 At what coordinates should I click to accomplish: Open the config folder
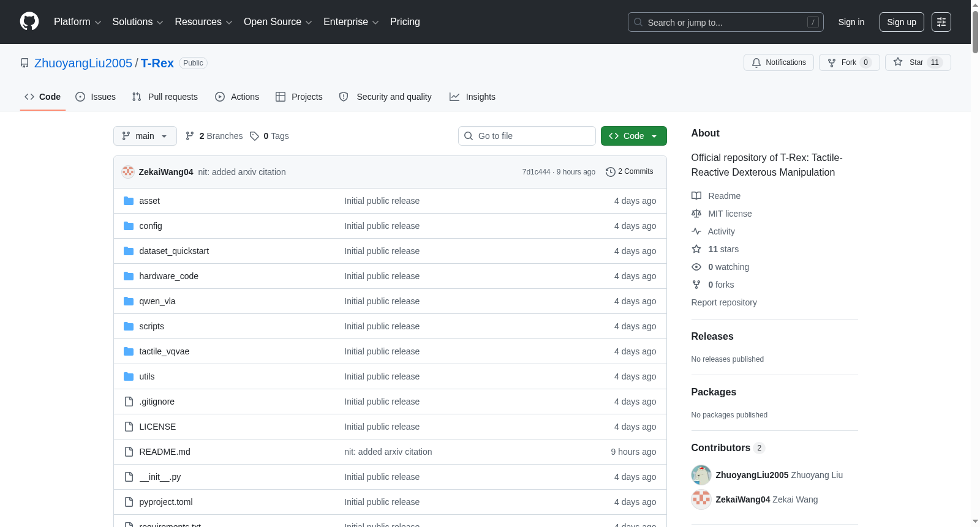click(151, 226)
